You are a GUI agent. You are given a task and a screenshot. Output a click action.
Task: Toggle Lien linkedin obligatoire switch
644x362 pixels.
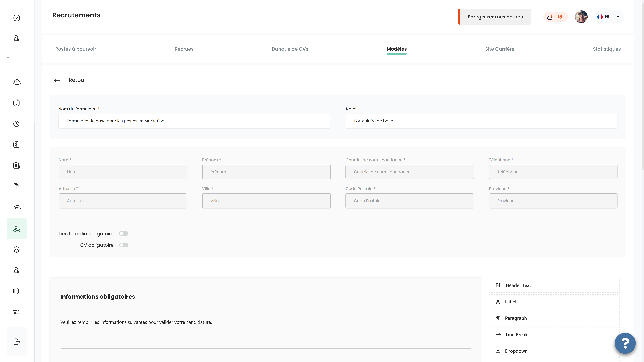[124, 234]
